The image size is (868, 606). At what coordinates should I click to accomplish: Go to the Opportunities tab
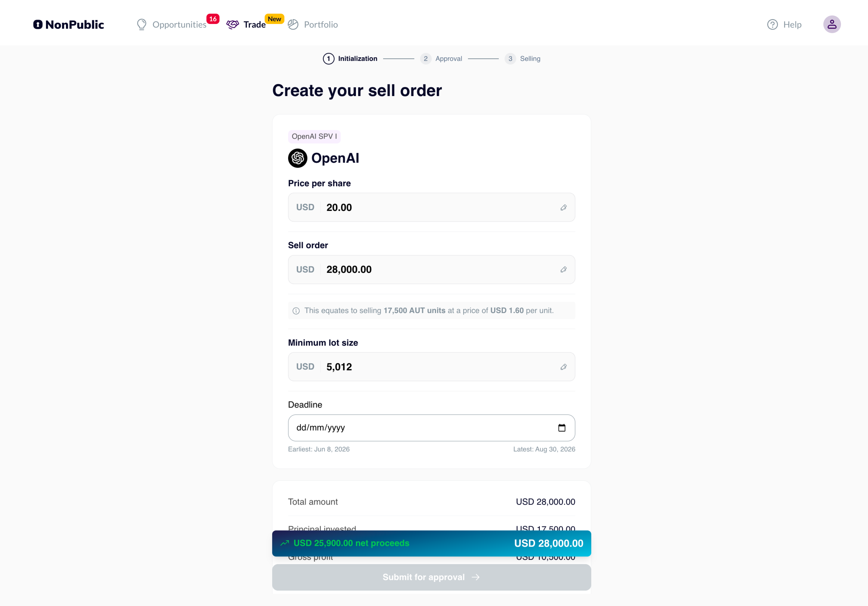179,24
